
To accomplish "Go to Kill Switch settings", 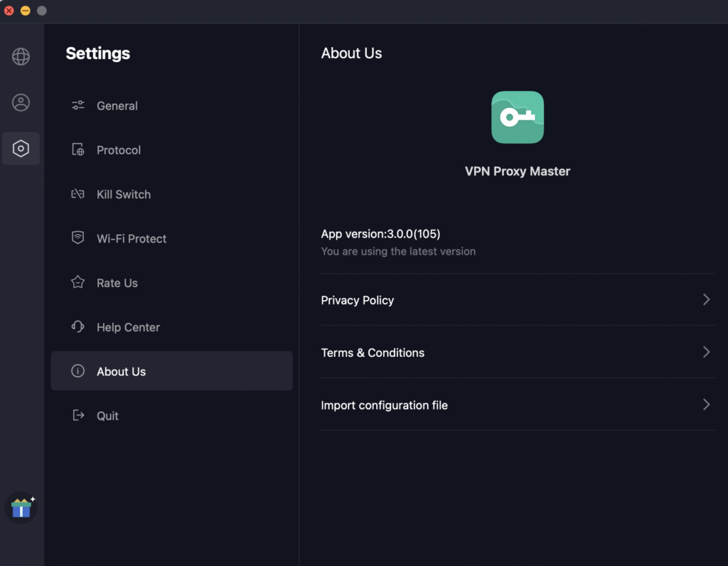I will click(x=124, y=194).
